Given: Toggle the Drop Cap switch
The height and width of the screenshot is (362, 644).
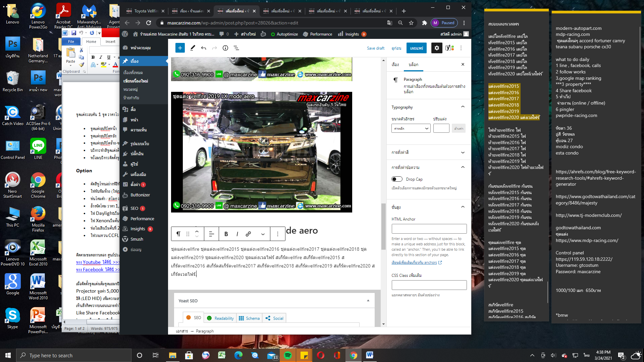Looking at the screenshot, I should click(x=397, y=179).
